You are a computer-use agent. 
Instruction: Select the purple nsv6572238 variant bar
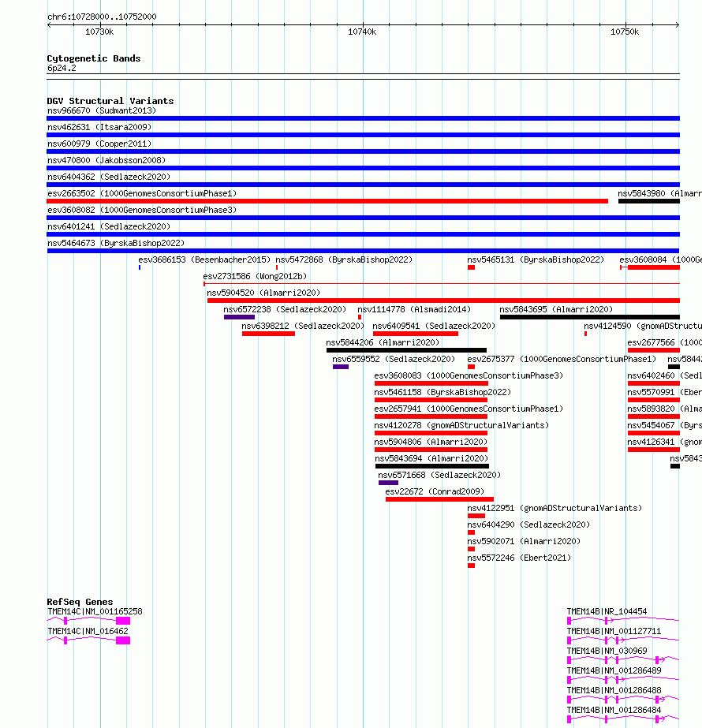239,317
